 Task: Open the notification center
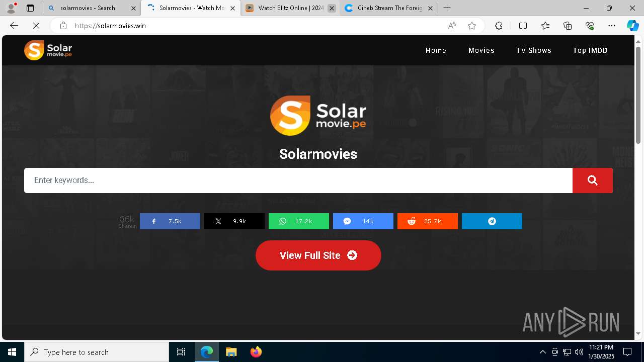click(627, 352)
